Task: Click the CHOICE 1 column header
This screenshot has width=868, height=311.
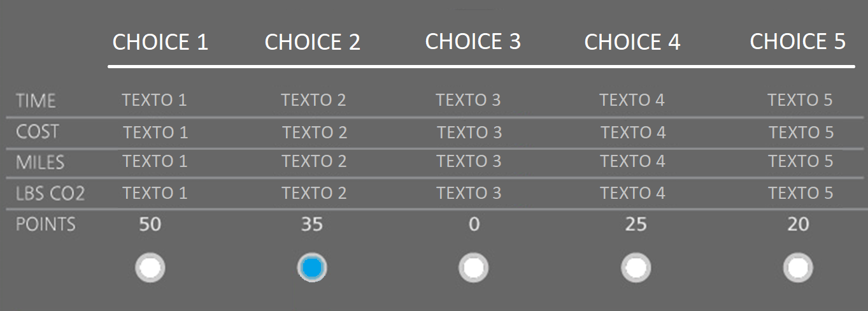Action: tap(160, 42)
